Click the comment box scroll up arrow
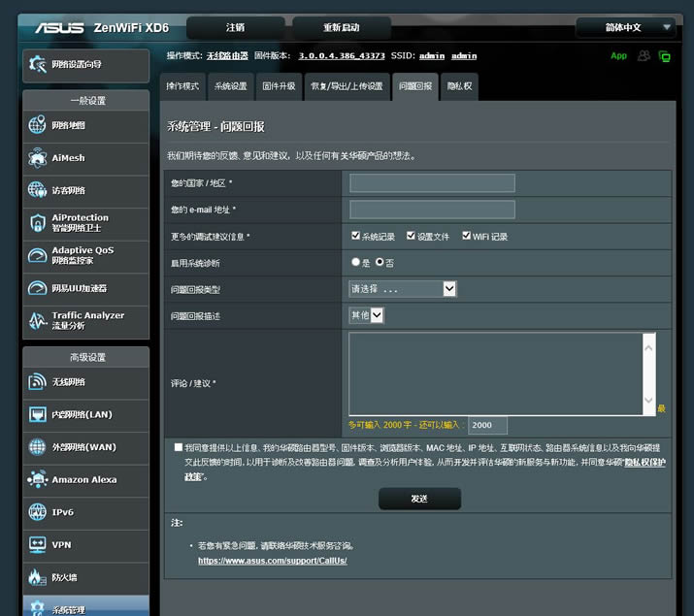The width and height of the screenshot is (694, 616). (x=648, y=347)
